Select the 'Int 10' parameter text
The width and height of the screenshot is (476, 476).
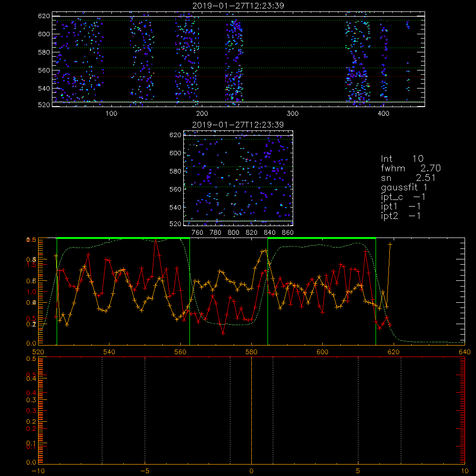[x=402, y=159]
